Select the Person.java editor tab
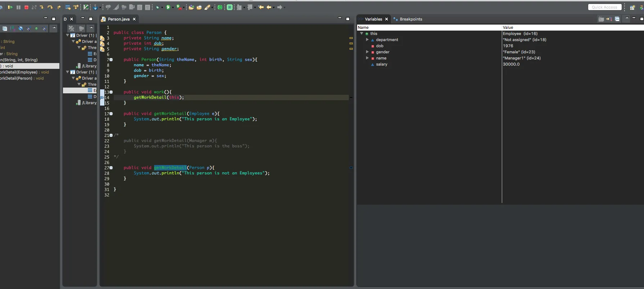Viewport: 644px width, 289px height. (118, 19)
